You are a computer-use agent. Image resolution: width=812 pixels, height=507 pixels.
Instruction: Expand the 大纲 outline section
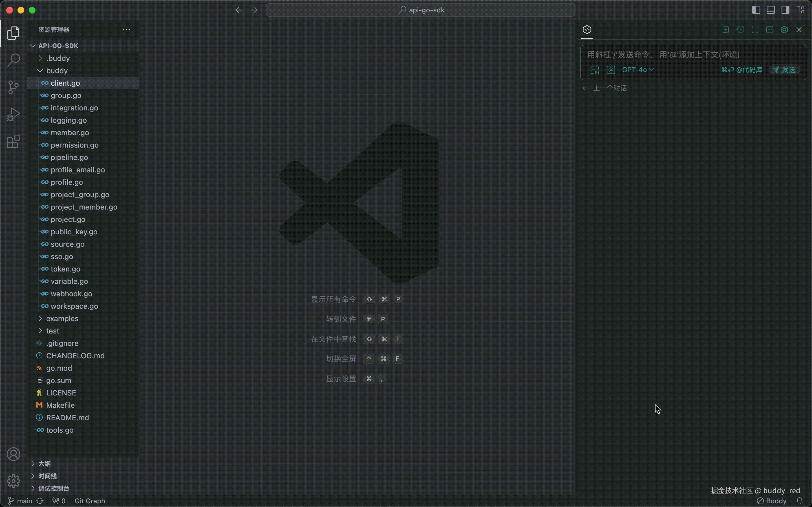point(44,464)
